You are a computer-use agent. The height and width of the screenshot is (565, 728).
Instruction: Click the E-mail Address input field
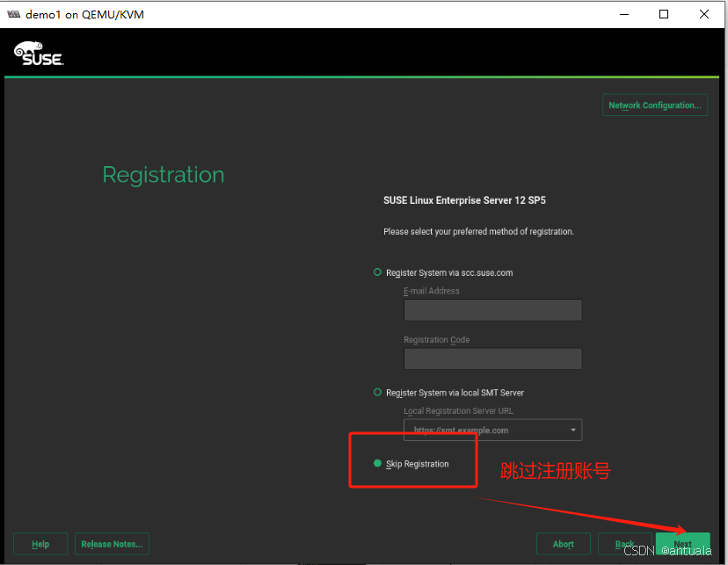[492, 310]
